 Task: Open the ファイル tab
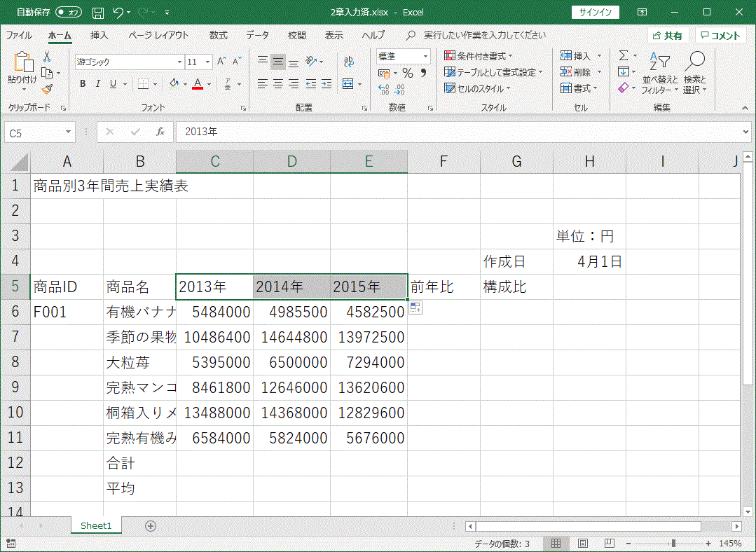click(19, 35)
